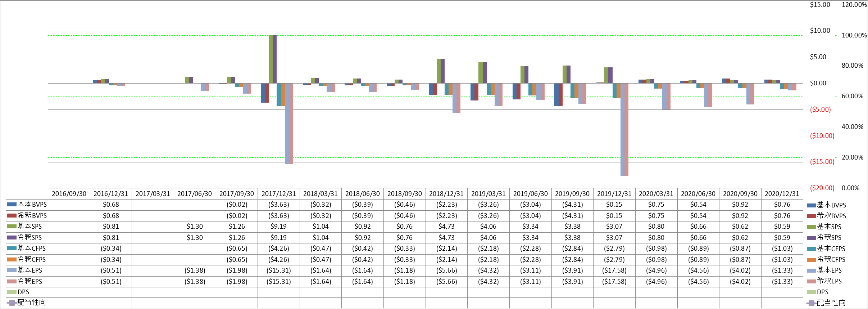
Task: Click the 120.00% secondary axis label
Action: click(854, 5)
